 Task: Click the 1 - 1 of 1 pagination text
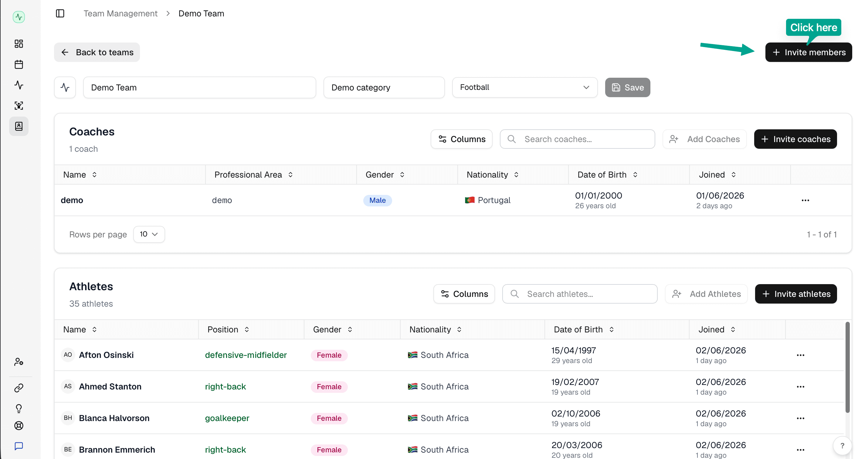click(x=822, y=235)
